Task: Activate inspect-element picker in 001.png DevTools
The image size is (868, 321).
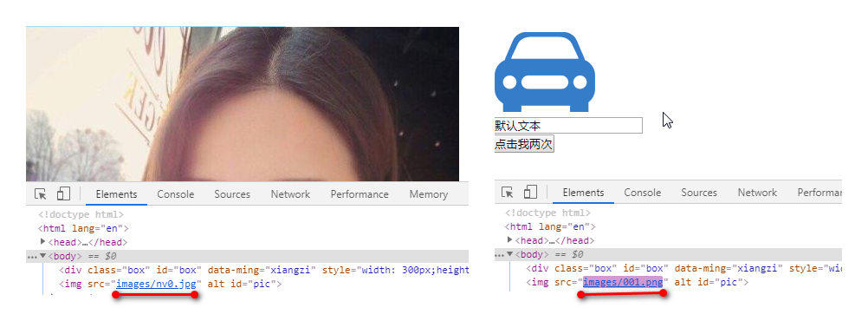Action: [x=507, y=193]
